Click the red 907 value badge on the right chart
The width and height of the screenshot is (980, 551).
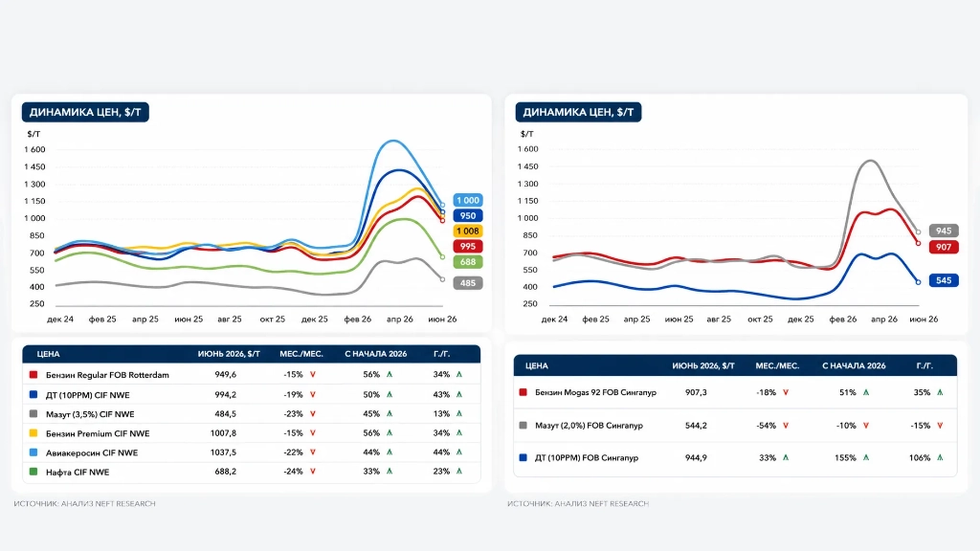[943, 248]
